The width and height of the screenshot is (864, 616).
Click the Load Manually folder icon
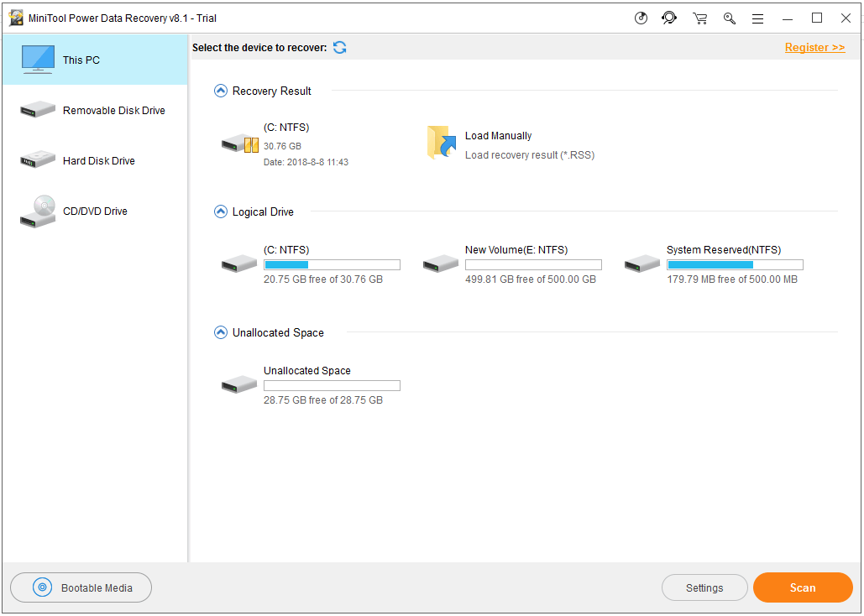point(442,143)
